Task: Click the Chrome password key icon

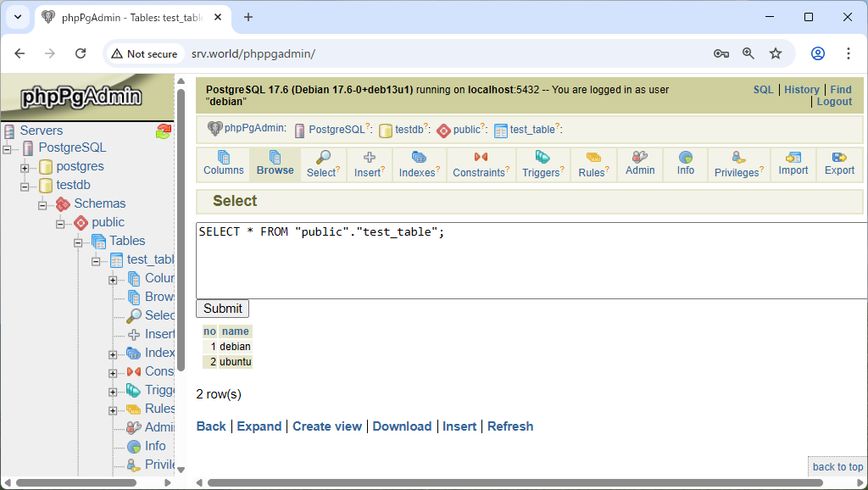Action: pos(721,53)
